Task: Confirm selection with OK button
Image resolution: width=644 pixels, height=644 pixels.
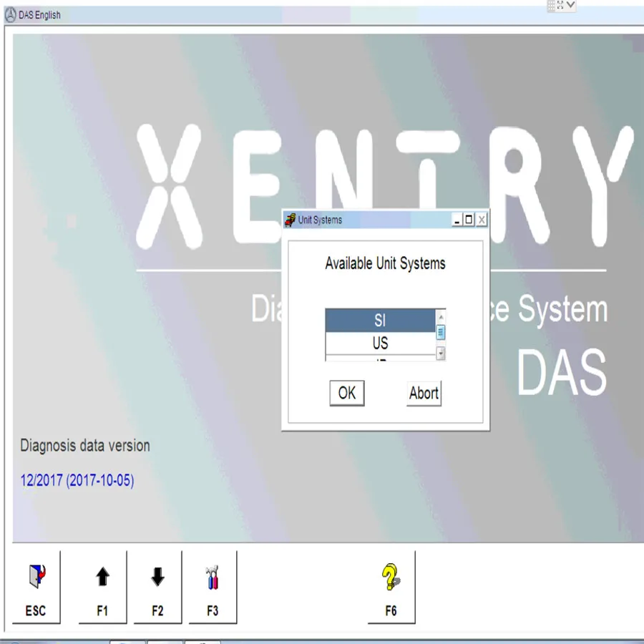Action: (x=347, y=394)
